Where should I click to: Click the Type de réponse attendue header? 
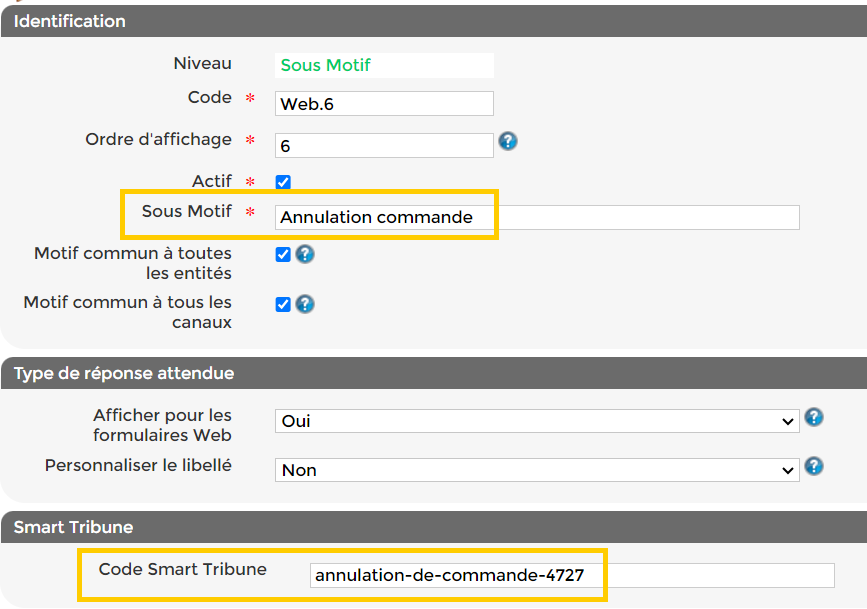(x=124, y=374)
